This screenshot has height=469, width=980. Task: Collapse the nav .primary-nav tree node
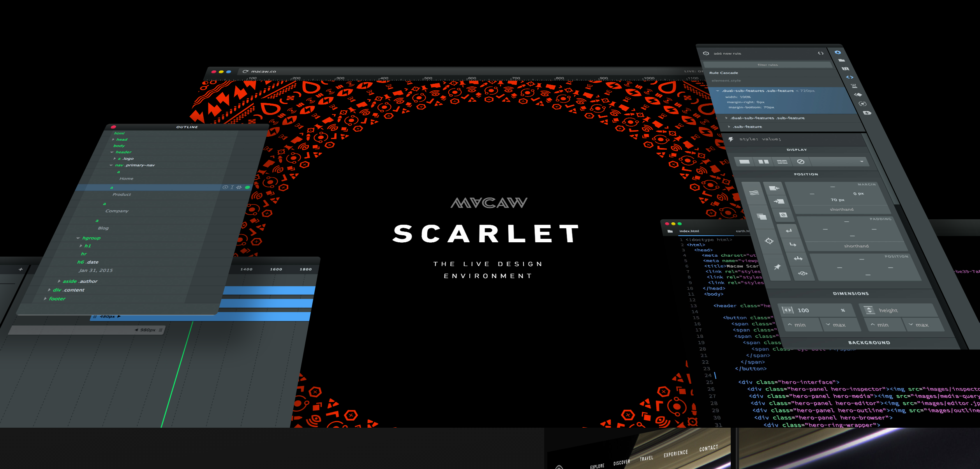point(111,165)
